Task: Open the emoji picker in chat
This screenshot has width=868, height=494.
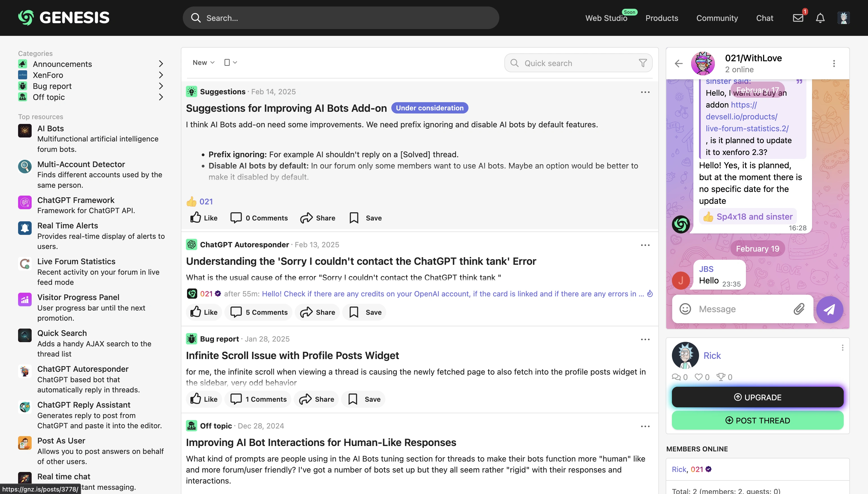Action: 685,309
